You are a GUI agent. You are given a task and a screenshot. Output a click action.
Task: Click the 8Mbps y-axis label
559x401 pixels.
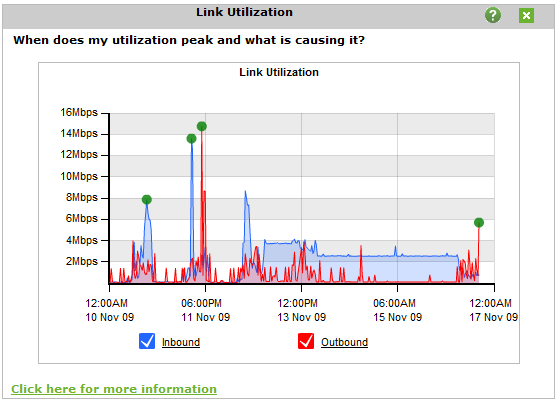pos(82,197)
